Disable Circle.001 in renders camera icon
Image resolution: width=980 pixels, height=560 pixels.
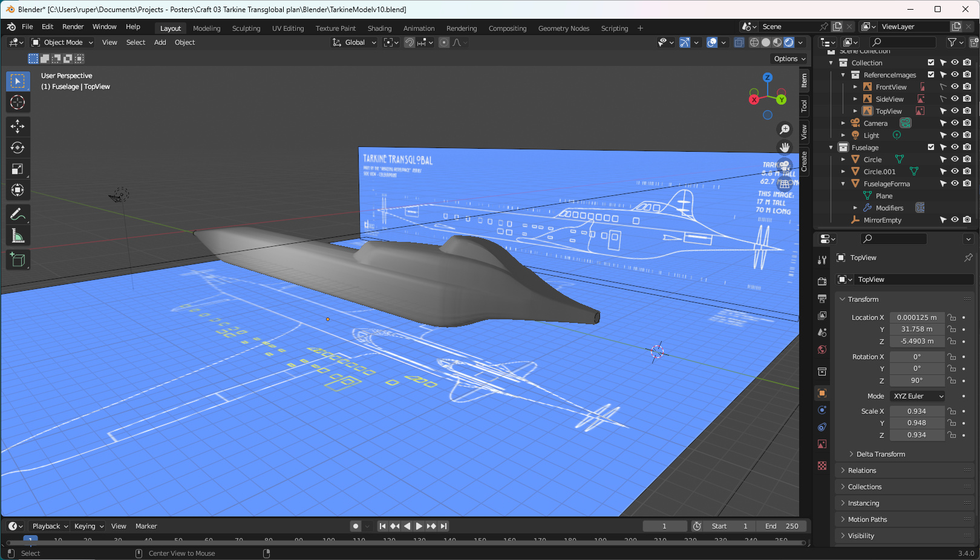coord(967,171)
